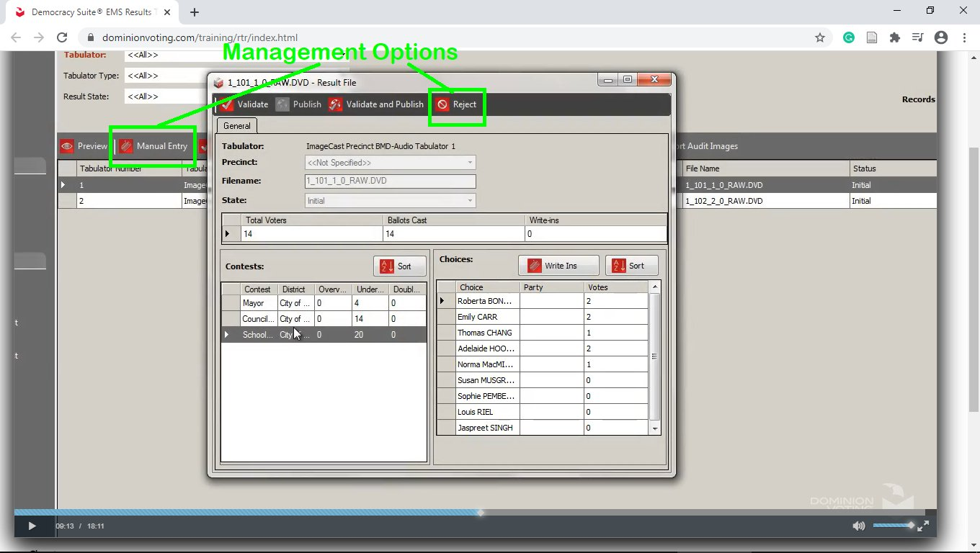Go back in the browser

coord(16,37)
